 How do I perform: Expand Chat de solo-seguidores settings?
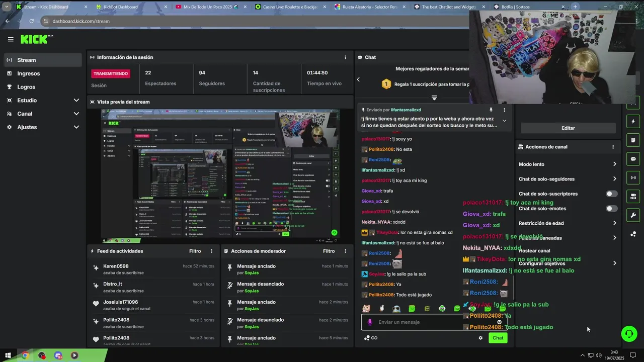point(614,178)
